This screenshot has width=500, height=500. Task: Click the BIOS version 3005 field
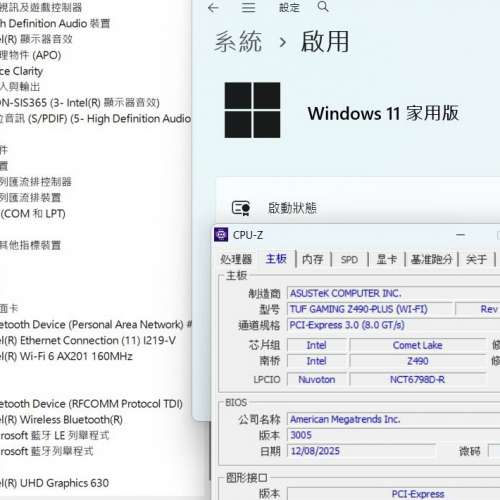393,435
